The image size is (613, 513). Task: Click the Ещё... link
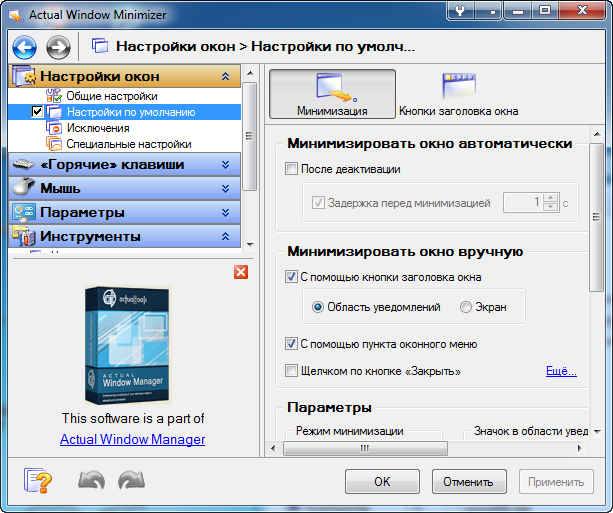click(560, 371)
